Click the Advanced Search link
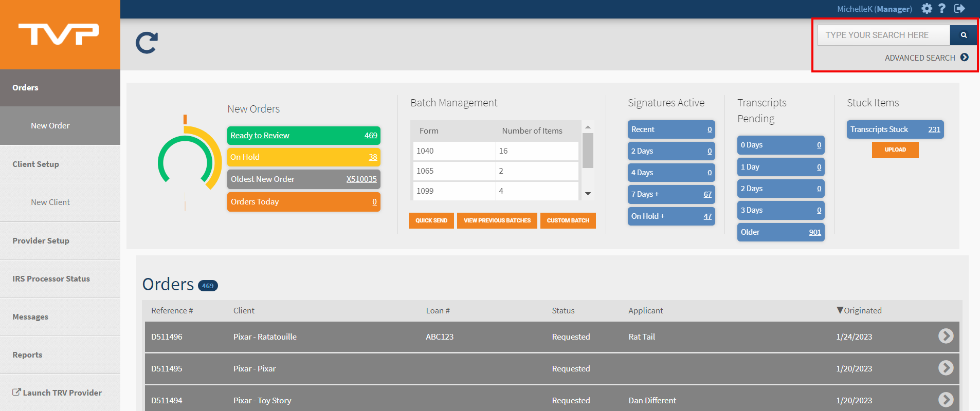980x411 pixels. pyautogui.click(x=920, y=58)
